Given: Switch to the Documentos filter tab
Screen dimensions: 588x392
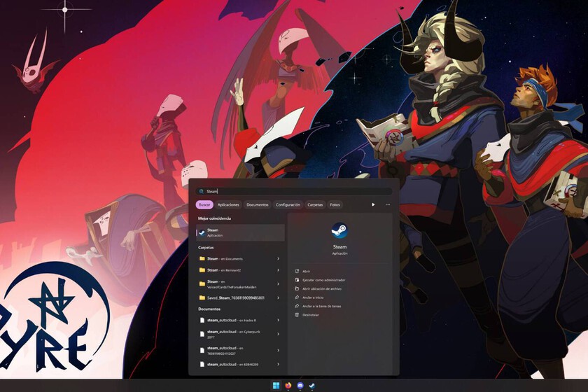Looking at the screenshot, I should pos(258,205).
